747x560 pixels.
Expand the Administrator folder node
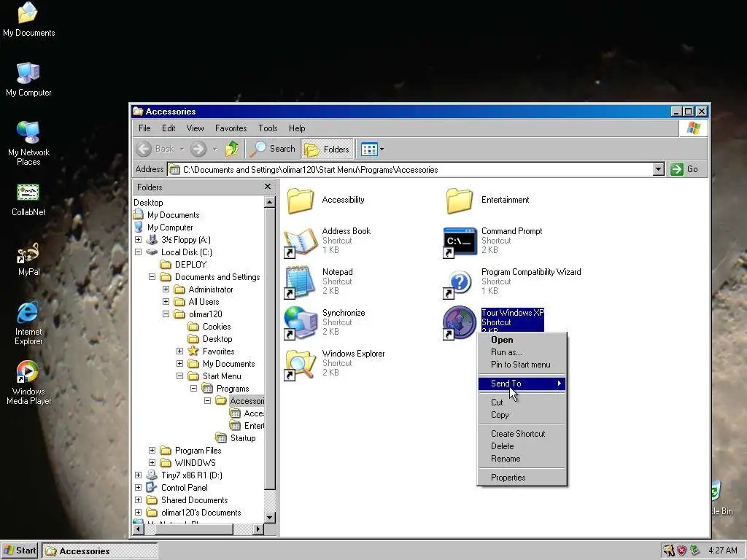click(x=166, y=289)
